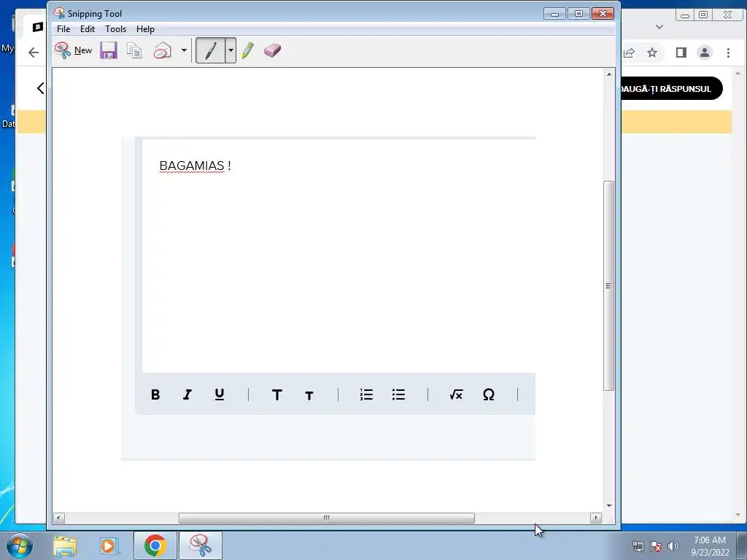Click network tray icon
Viewport: 747px width, 560px height.
coord(638,546)
